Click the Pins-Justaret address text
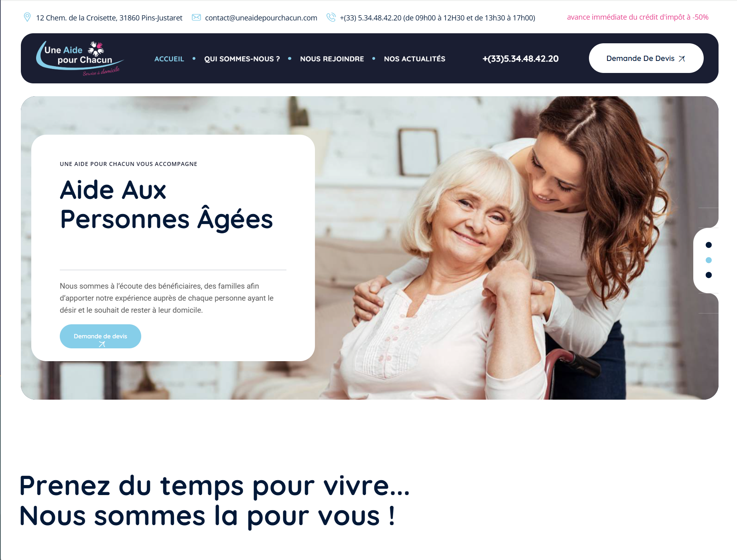Screen dimensions: 737x560 109,18
